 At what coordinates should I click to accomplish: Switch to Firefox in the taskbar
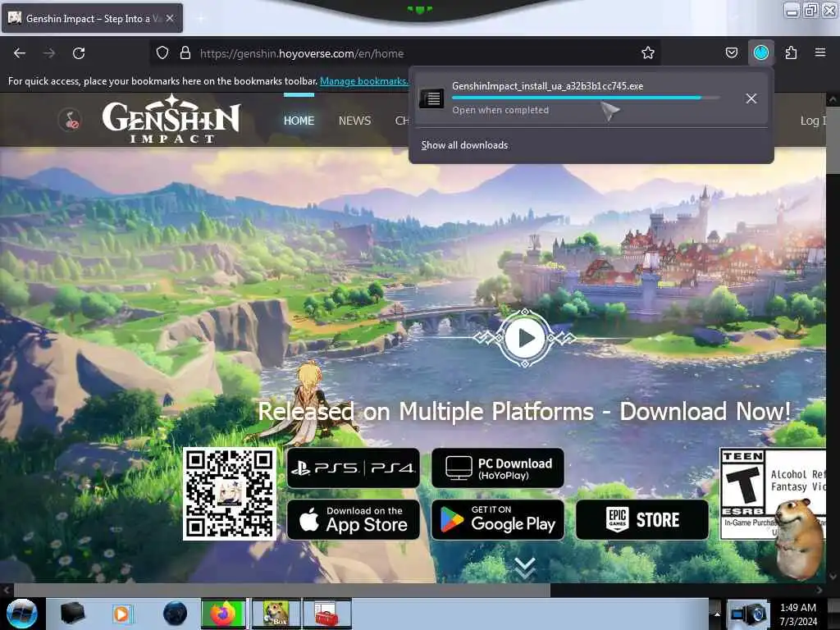click(x=223, y=614)
